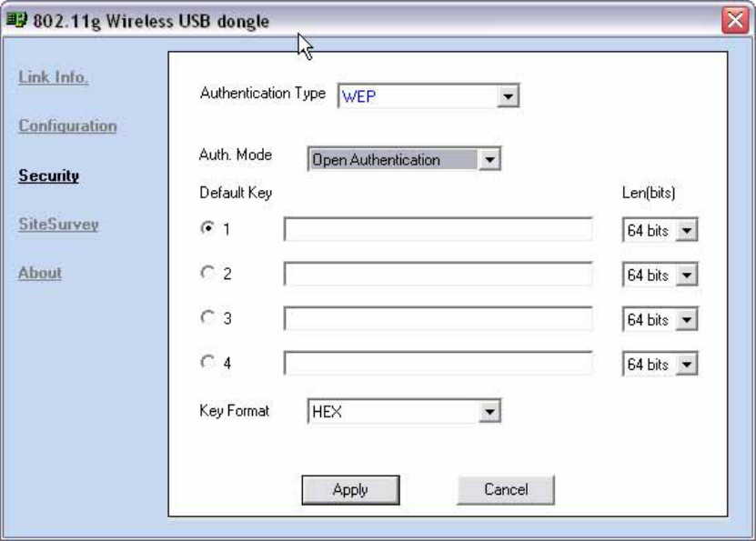This screenshot has width=756, height=541.
Task: Select default key 1 radio button
Action: tap(207, 228)
